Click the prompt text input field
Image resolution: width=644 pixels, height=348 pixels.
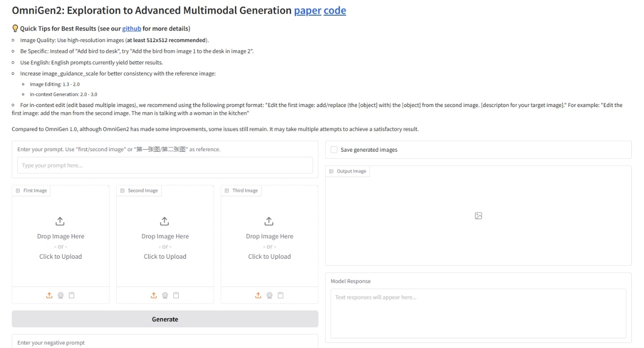(165, 165)
